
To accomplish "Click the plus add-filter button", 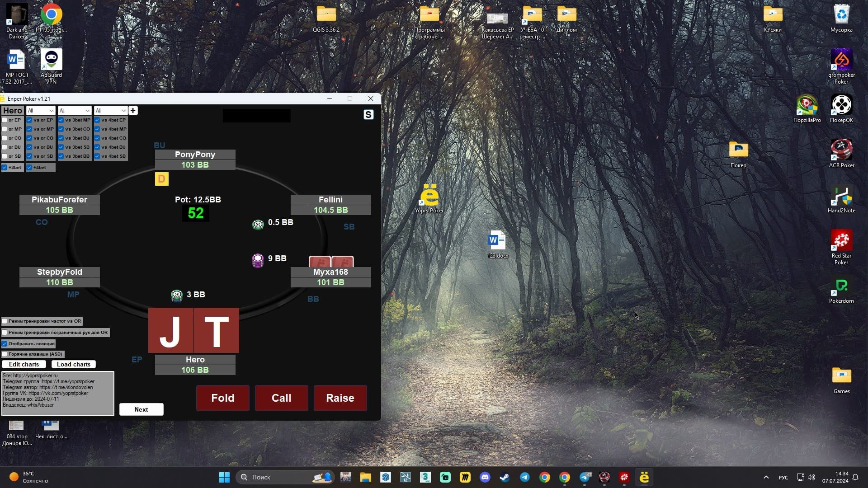I will pos(133,111).
